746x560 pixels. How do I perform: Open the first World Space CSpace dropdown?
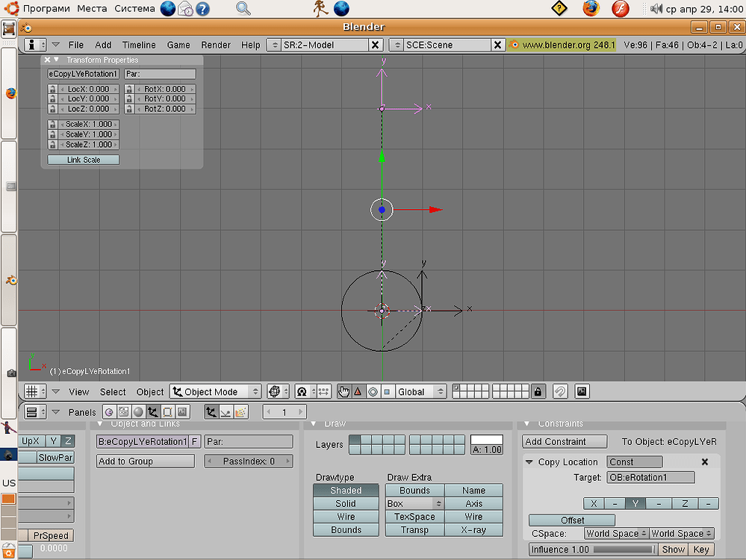coord(616,533)
